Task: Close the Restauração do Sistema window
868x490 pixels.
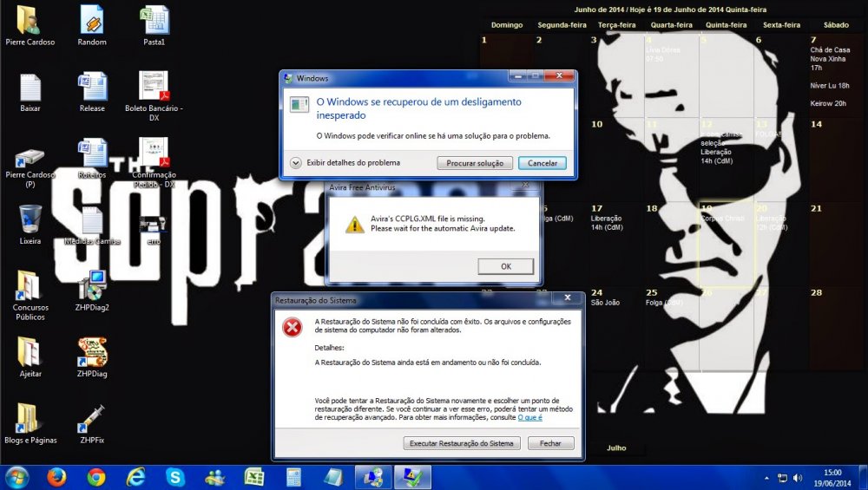Action: click(x=568, y=298)
